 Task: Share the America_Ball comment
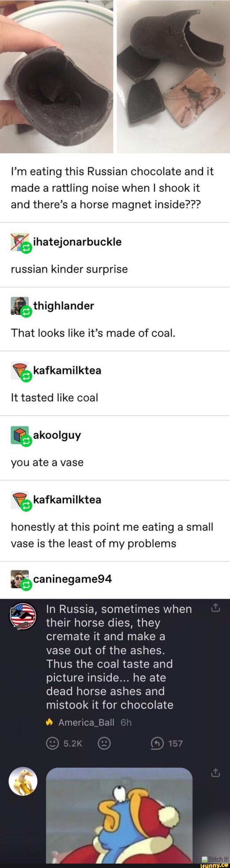[x=215, y=608]
